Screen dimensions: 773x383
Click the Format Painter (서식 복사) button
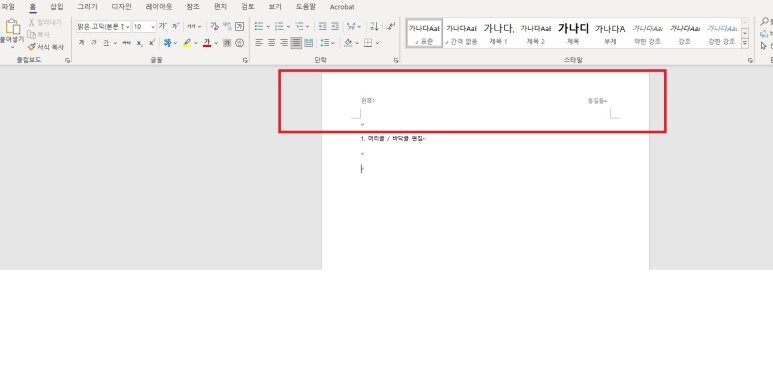(45, 47)
